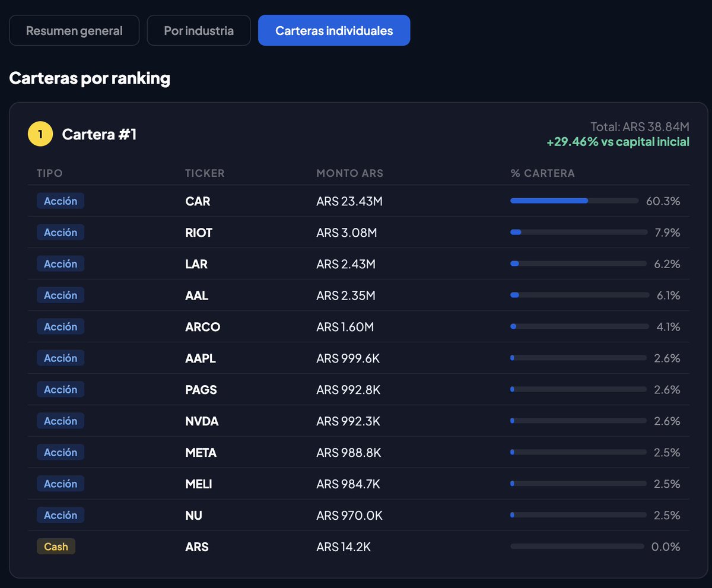The image size is (712, 588).
Task: Click the MONTO ARS column header
Action: pyautogui.click(x=350, y=173)
